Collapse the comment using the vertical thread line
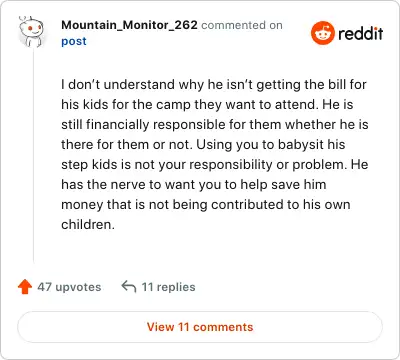The width and height of the screenshot is (400, 360). (33, 155)
